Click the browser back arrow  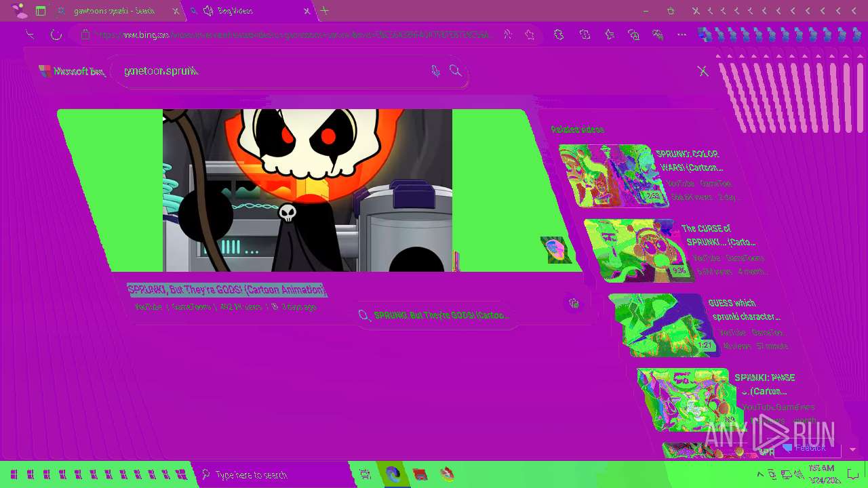tap(30, 34)
